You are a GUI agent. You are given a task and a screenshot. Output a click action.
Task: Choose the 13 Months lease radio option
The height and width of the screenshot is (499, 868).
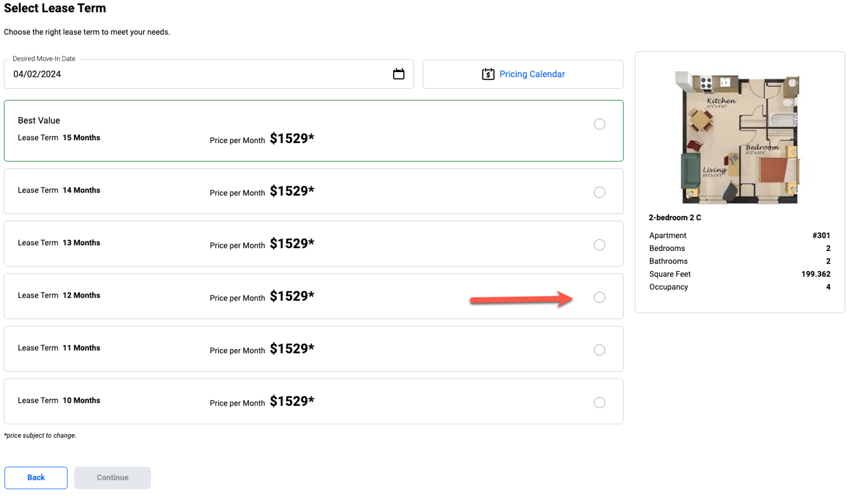(x=600, y=245)
